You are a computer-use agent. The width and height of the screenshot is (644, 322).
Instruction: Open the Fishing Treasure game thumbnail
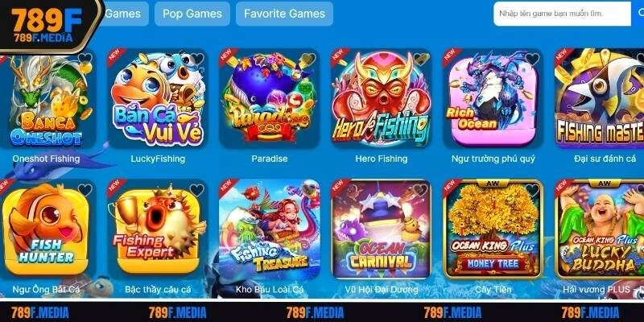[270, 229]
